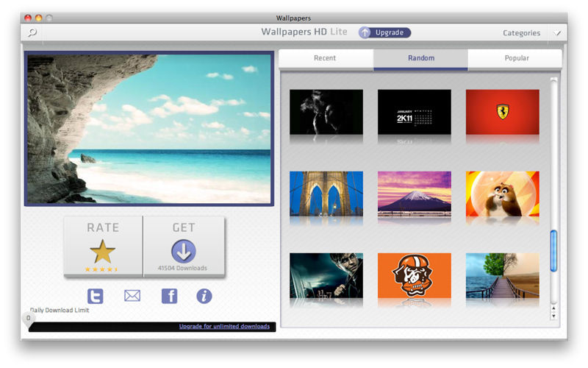The height and width of the screenshot is (368, 588).
Task: Click the 41504 Downloads text
Action: pyautogui.click(x=182, y=268)
